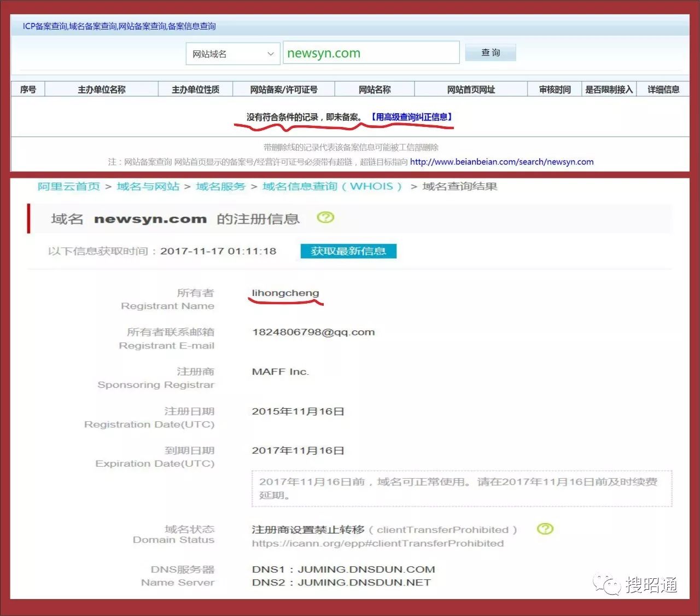Click the newsyn.com domain input field
The image size is (700, 616).
click(x=371, y=53)
